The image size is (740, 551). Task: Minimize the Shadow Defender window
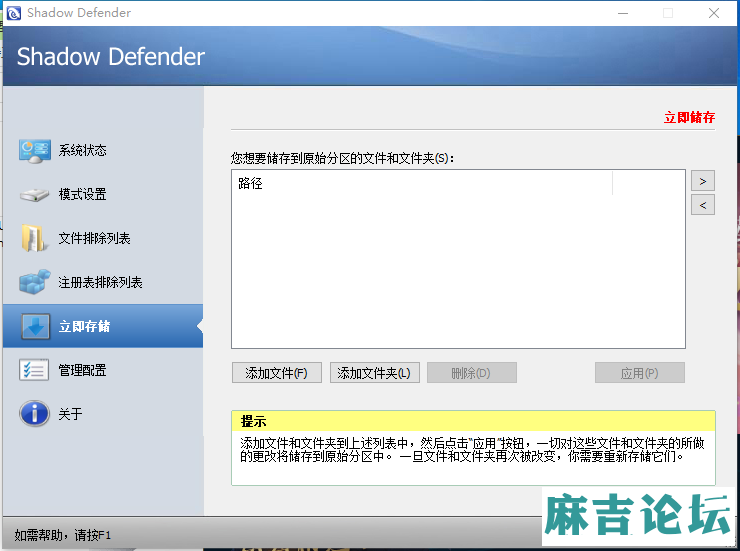tap(623, 13)
